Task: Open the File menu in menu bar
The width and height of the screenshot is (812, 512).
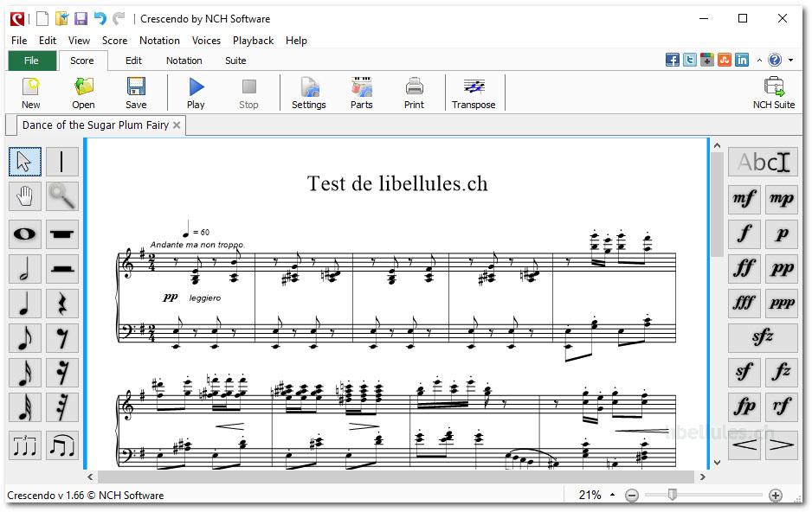Action: coord(19,41)
